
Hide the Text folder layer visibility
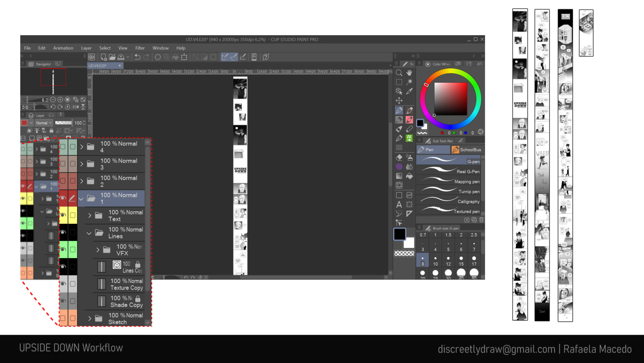click(x=63, y=215)
